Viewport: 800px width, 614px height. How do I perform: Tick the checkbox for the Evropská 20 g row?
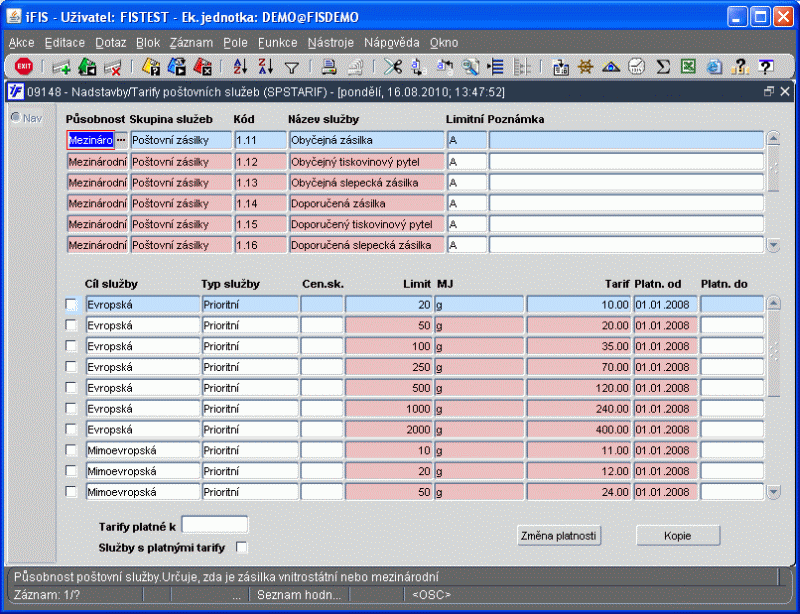pyautogui.click(x=71, y=304)
